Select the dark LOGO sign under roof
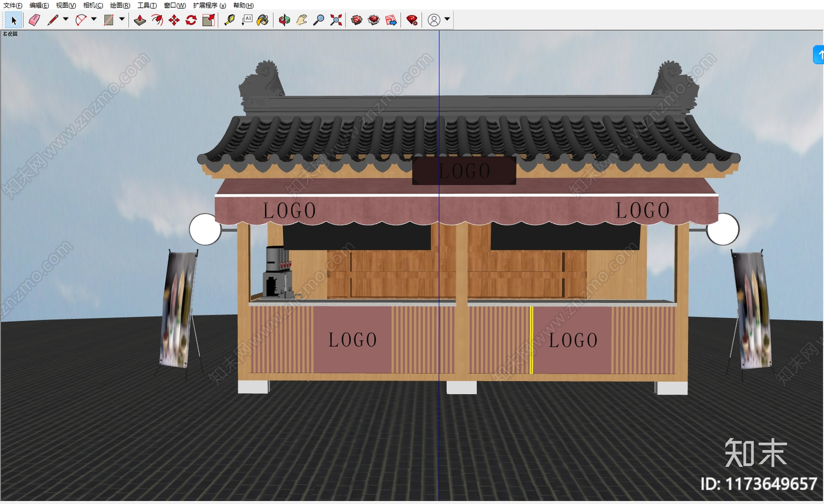The image size is (824, 504). [x=464, y=171]
